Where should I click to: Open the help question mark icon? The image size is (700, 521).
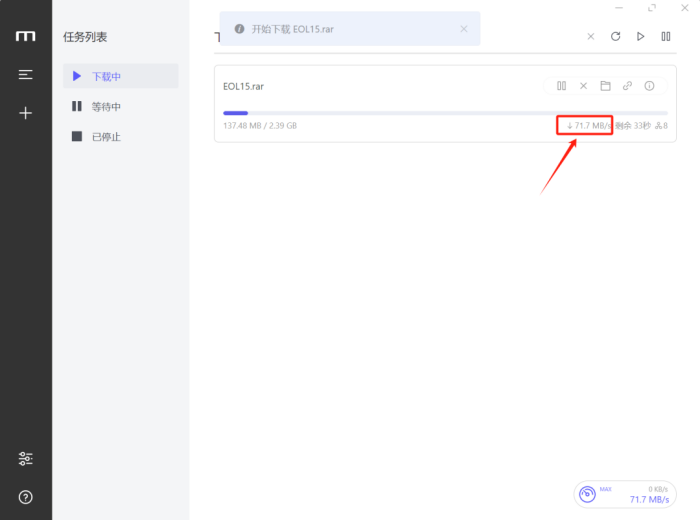pos(26,497)
